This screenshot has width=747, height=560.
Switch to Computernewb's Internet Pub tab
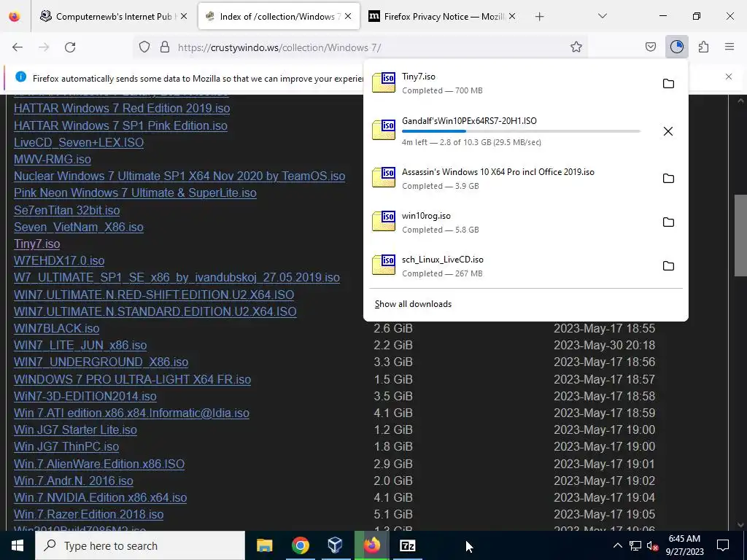point(113,17)
